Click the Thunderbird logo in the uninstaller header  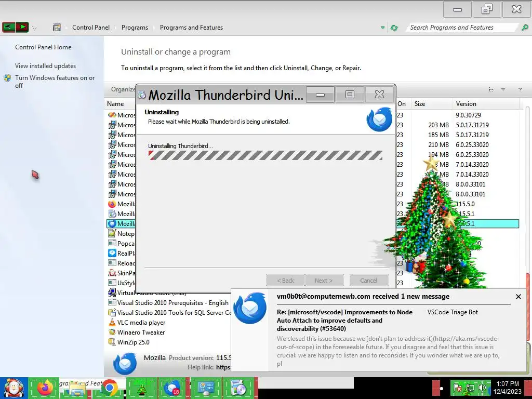coord(379,119)
